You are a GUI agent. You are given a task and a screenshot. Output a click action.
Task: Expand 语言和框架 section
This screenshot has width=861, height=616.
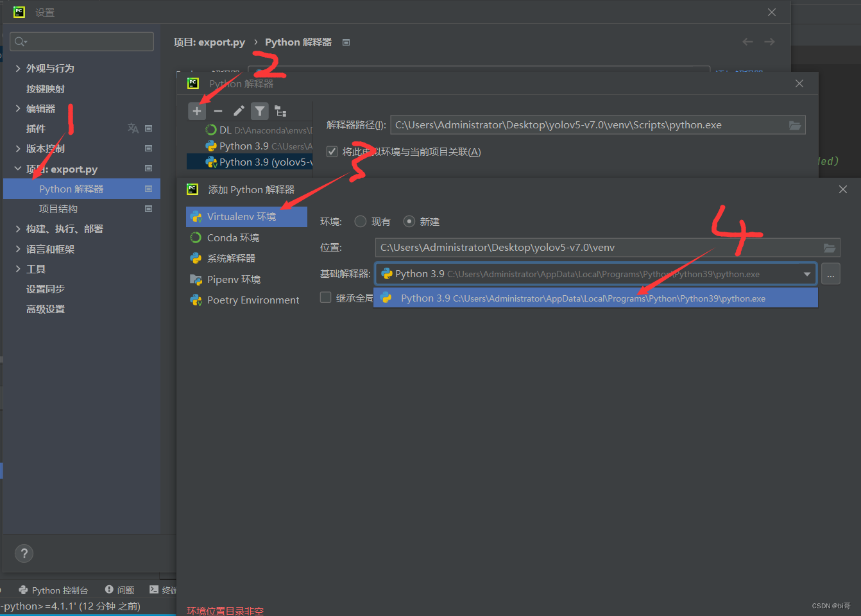click(18, 249)
